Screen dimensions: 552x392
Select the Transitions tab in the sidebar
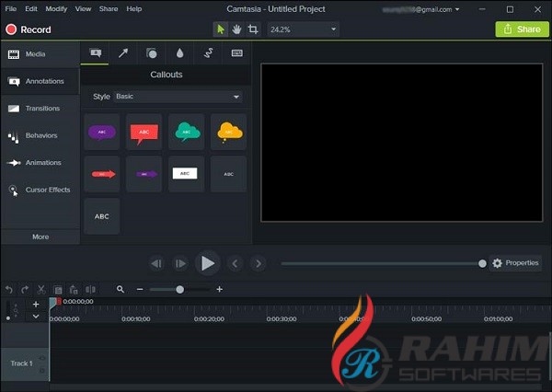pyautogui.click(x=42, y=109)
